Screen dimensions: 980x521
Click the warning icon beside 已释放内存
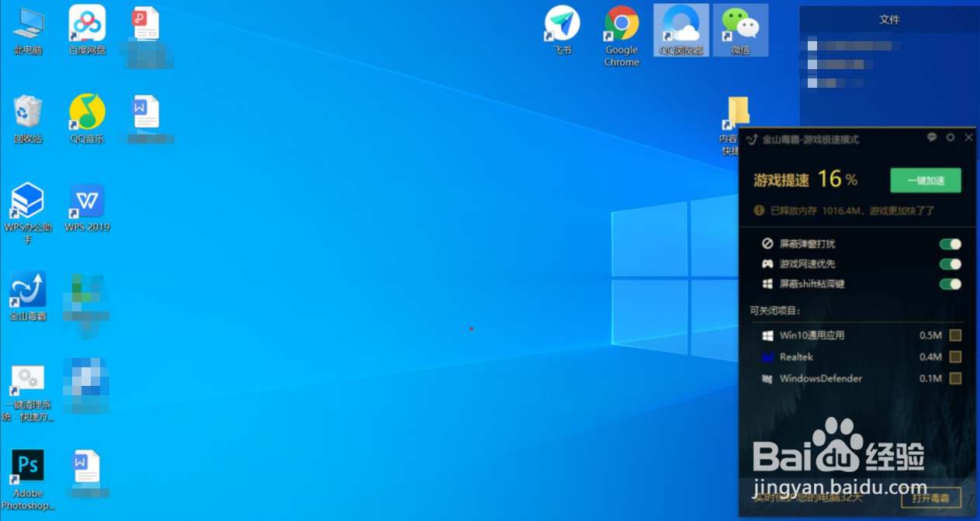760,210
